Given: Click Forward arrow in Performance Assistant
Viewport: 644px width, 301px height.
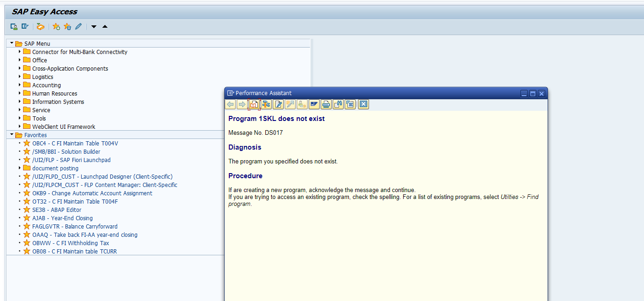Looking at the screenshot, I should (x=242, y=104).
